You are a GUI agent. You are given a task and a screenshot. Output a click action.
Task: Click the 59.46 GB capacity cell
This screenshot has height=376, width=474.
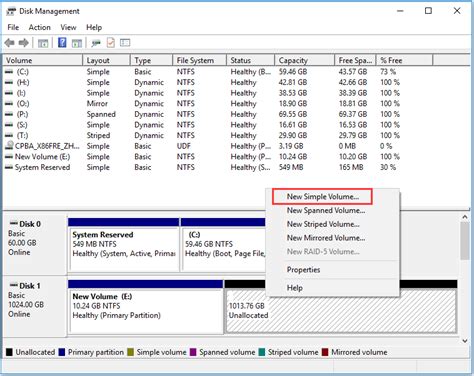coord(293,71)
